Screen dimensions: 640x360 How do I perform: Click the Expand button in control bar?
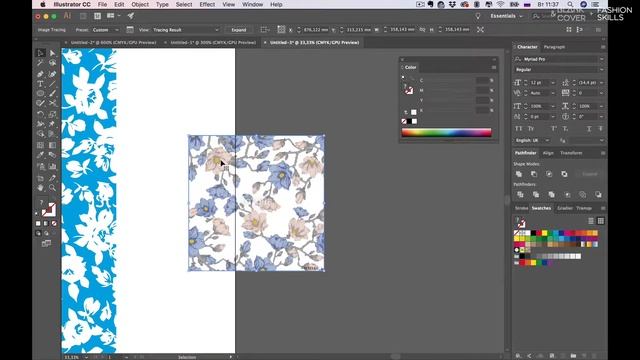(239, 30)
